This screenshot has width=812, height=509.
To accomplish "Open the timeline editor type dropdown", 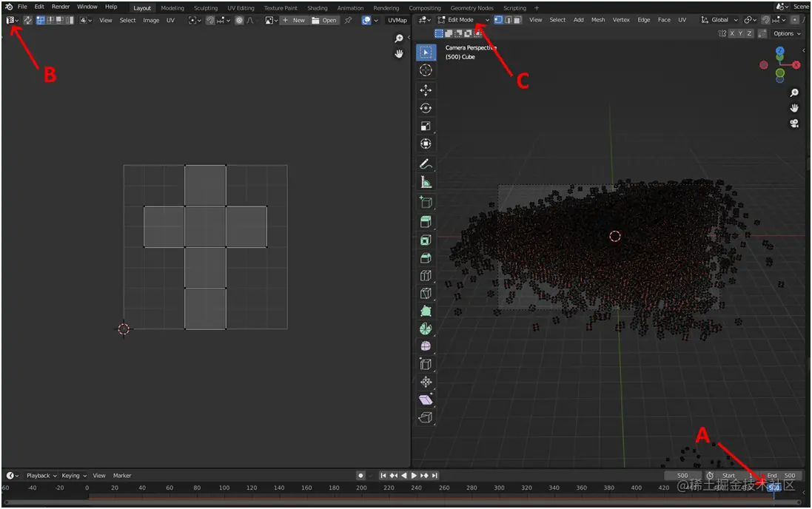I will pyautogui.click(x=13, y=476).
